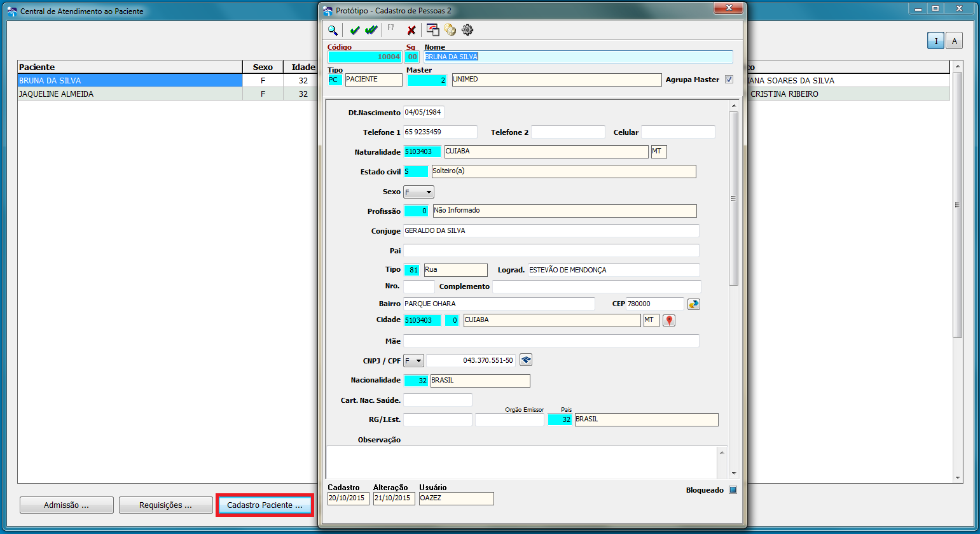The image size is (980, 534).
Task: Click the Conjuge field GERALDO DA SILVA
Action: (x=551, y=230)
